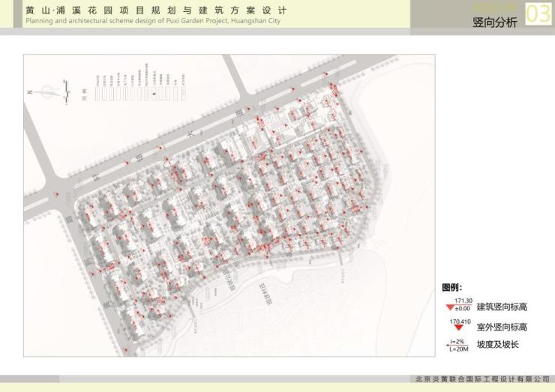The width and height of the screenshot is (555, 392).
Task: Click the English subtitle about Puxi Garden Project
Action: point(153,22)
